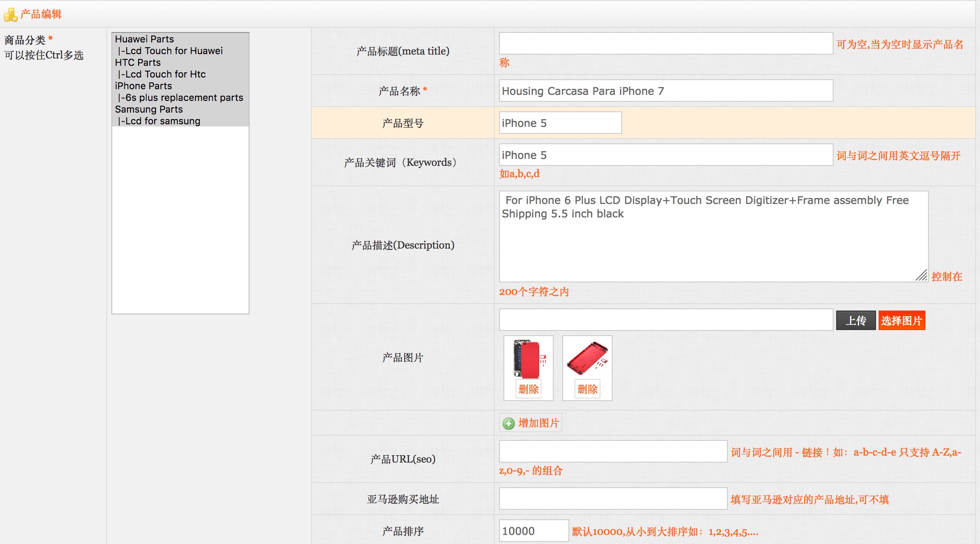Click the 增加图片 add image link
980x544 pixels.
coord(538,423)
